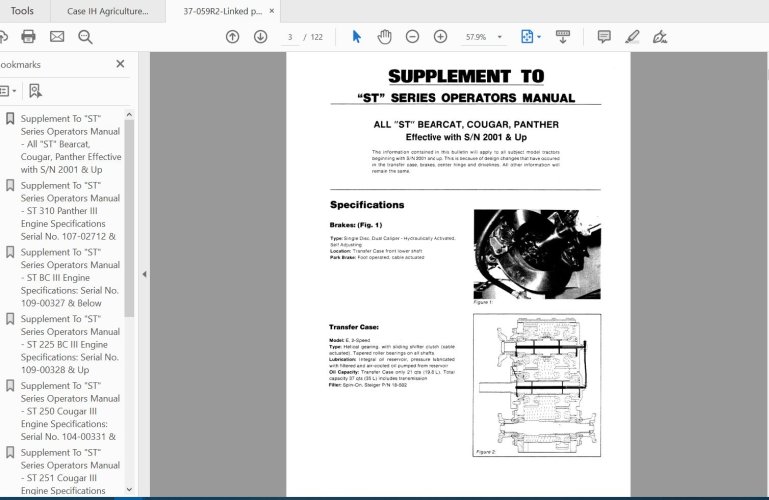769x500 pixels.
Task: Click the bookmarks panel scrollbar thumb
Action: 129,218
